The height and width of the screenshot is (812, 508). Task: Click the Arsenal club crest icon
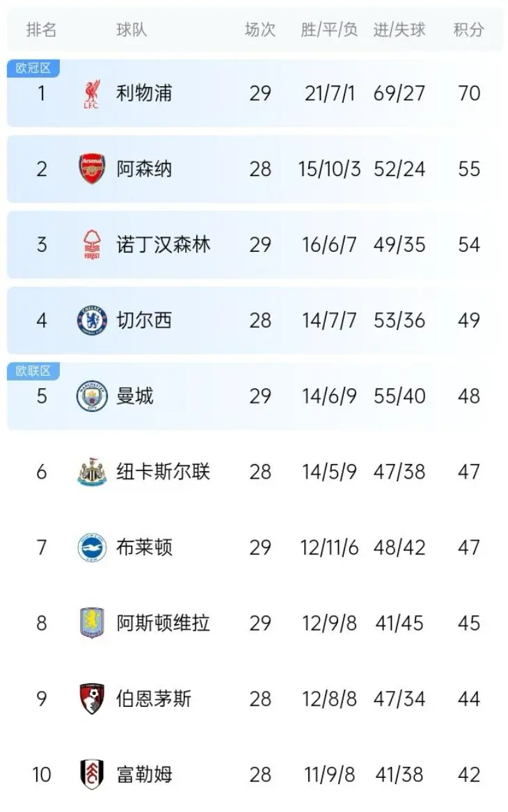coord(92,169)
